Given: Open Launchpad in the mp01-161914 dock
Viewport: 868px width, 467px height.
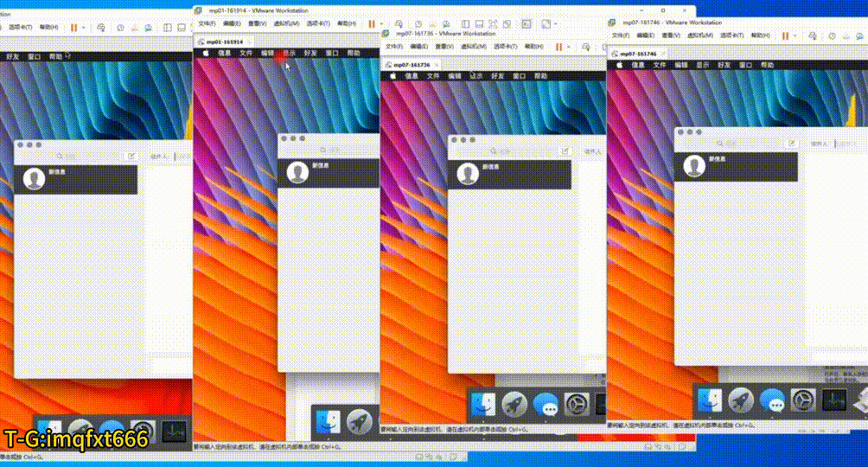Looking at the screenshot, I should pyautogui.click(x=360, y=422).
